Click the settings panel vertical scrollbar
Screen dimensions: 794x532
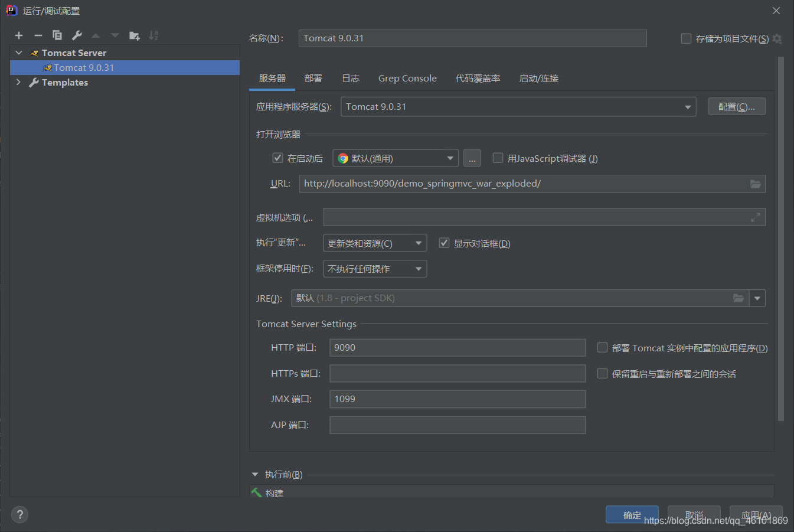point(781,239)
